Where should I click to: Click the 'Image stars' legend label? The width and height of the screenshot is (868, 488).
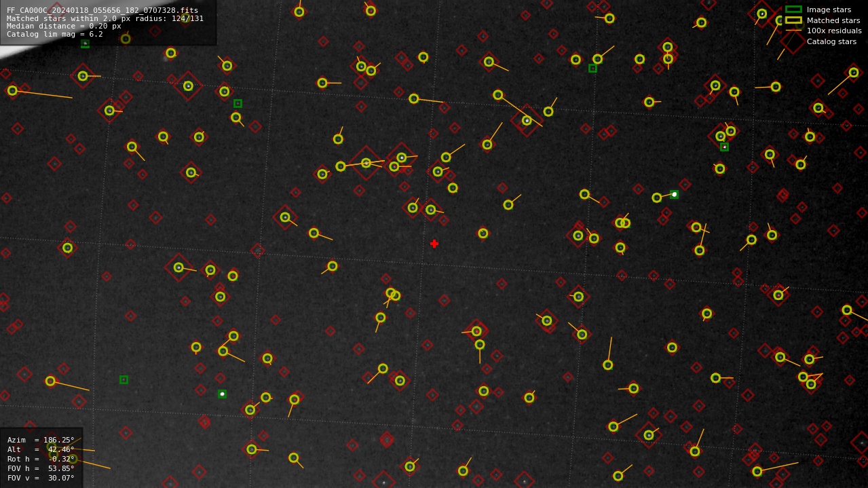point(829,10)
